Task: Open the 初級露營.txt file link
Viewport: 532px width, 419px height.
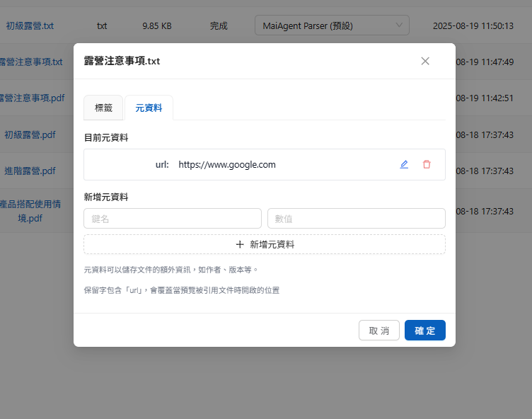Action: coord(30,25)
